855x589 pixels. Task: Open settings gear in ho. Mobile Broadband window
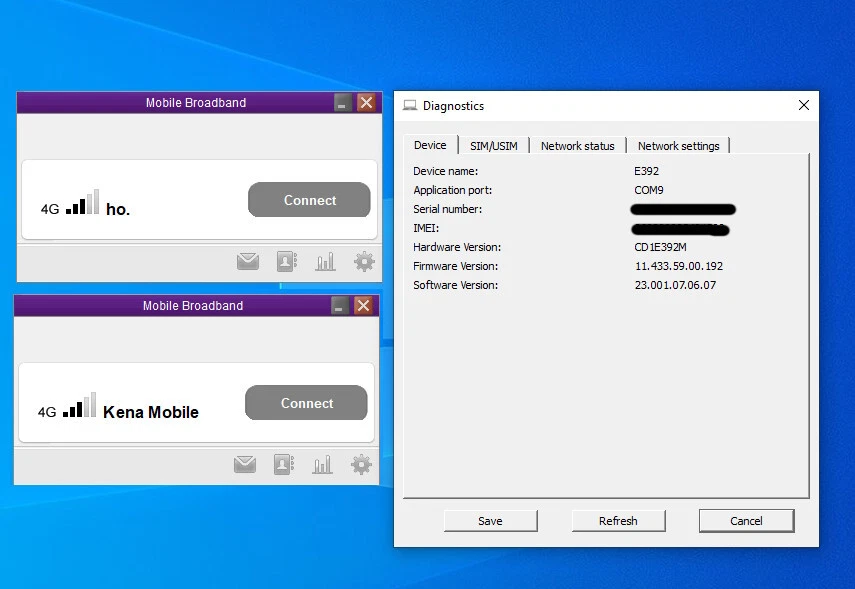364,262
